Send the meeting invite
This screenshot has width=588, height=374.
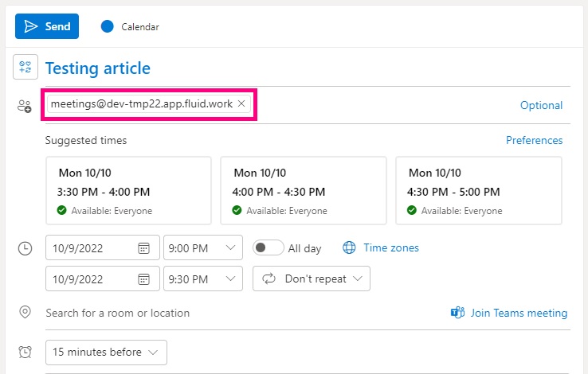point(47,26)
